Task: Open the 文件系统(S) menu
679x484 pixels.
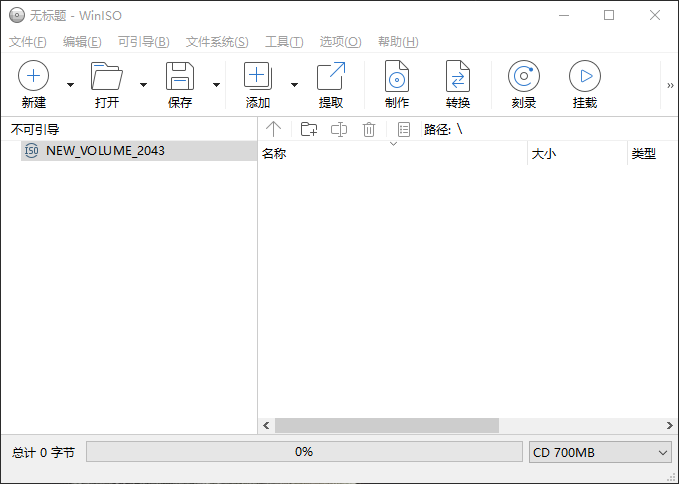Action: [217, 42]
